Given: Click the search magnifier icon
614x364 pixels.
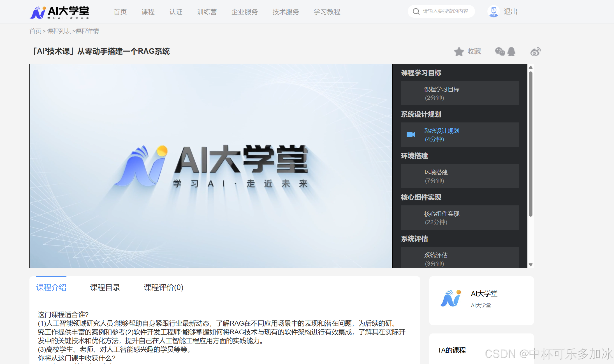Looking at the screenshot, I should point(416,11).
